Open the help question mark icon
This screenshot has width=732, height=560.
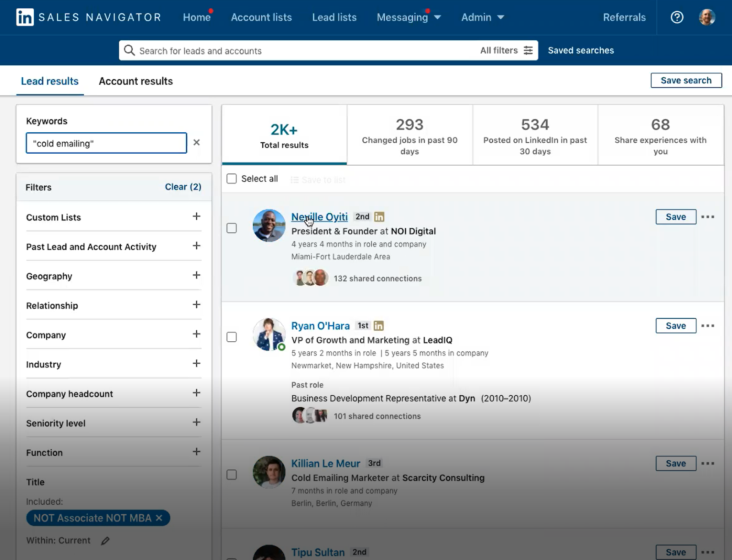(677, 17)
